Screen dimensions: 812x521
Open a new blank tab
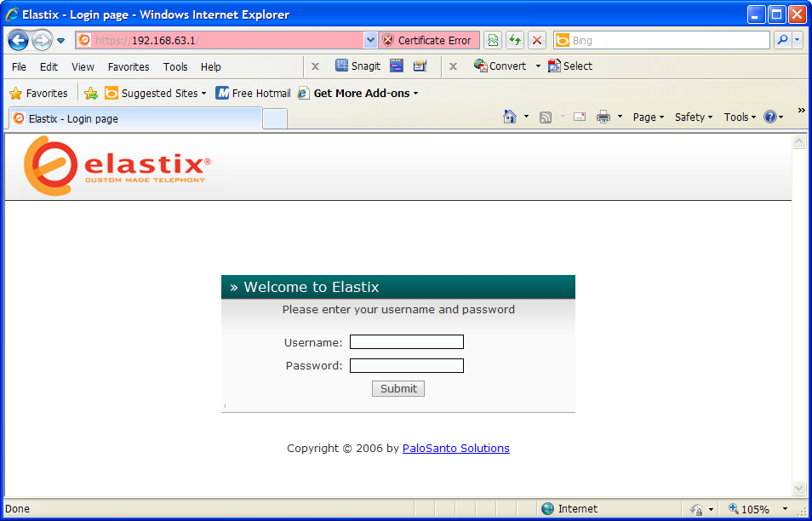point(275,119)
